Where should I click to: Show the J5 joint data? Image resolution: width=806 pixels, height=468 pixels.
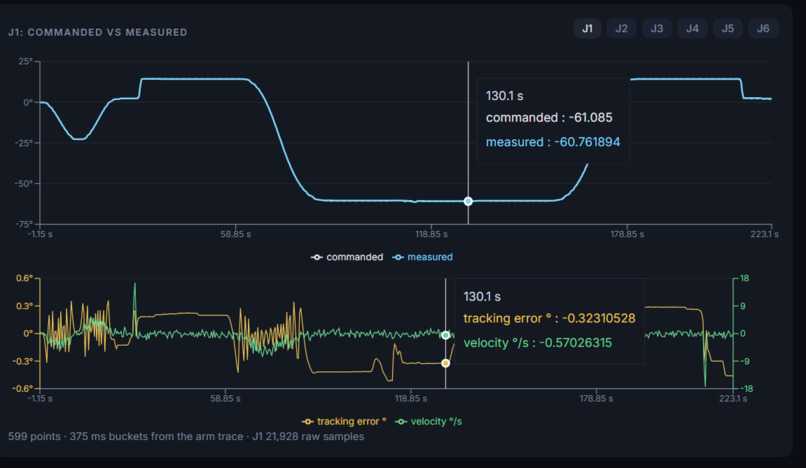click(x=728, y=29)
